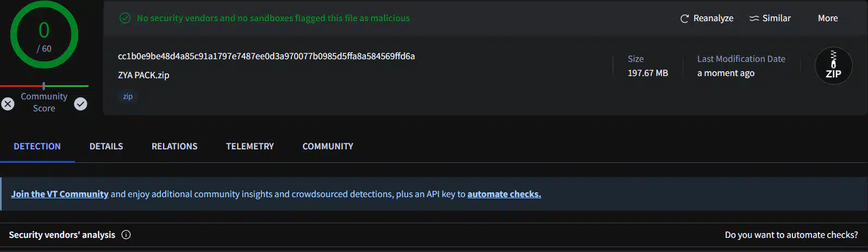868x252 pixels.
Task: Vote negative with the X community score icon
Action: (x=8, y=104)
